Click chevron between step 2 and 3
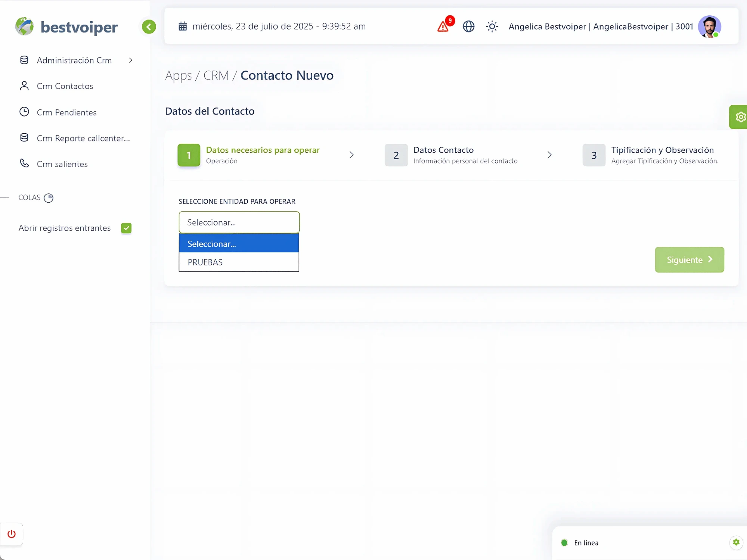The width and height of the screenshot is (747, 560). tap(549, 155)
